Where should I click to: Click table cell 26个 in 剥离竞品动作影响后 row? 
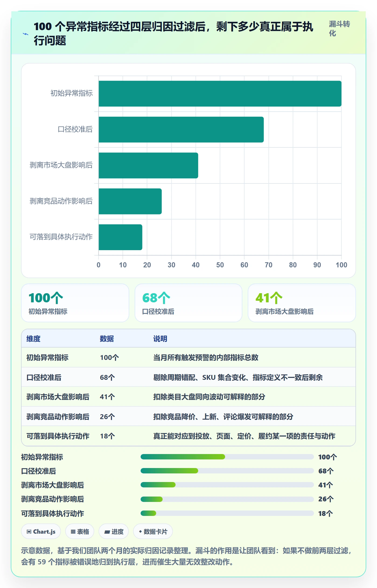107,417
